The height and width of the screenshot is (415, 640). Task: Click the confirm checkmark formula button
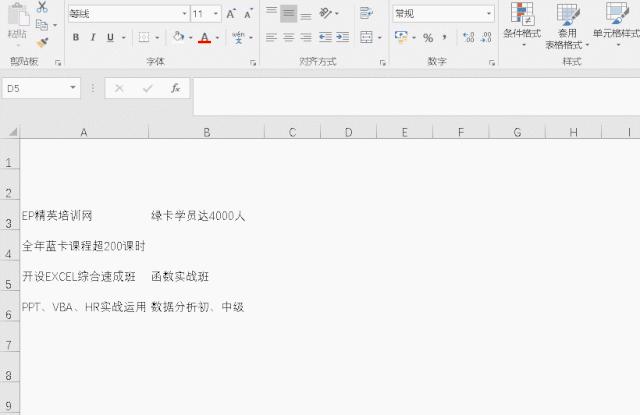(147, 88)
